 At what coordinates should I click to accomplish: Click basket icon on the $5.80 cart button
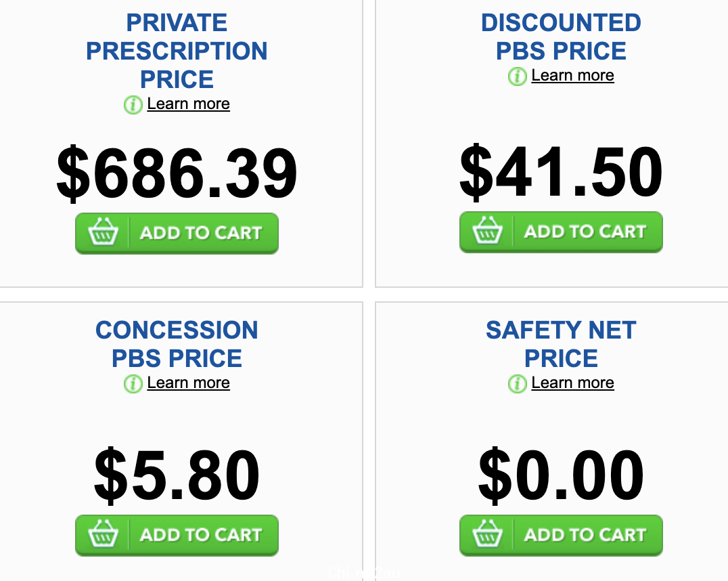pos(103,533)
